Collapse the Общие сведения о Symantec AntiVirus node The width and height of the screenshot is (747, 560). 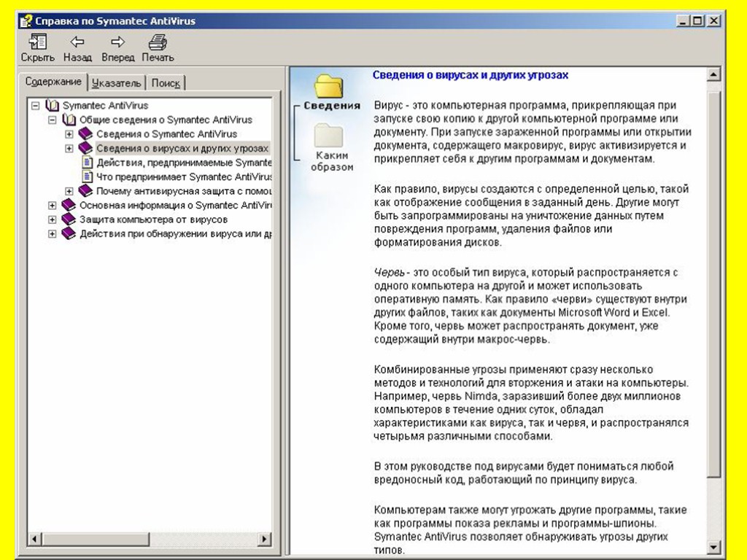point(53,120)
